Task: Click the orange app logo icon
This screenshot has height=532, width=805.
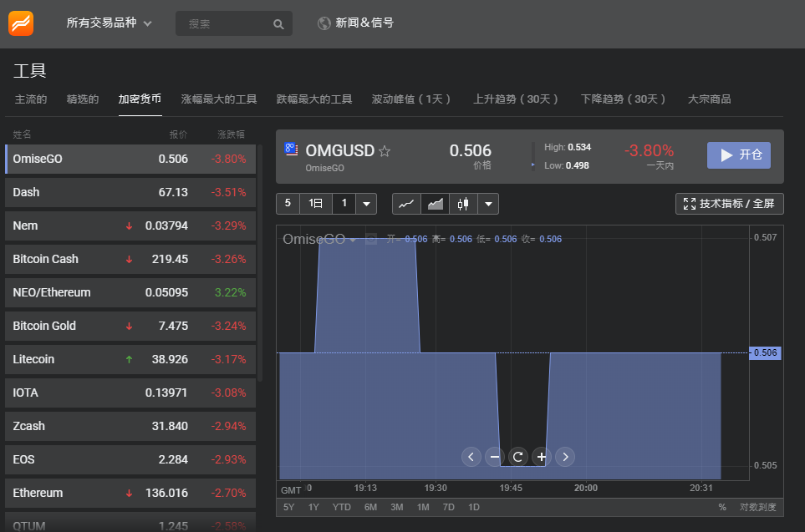Action: point(22,23)
